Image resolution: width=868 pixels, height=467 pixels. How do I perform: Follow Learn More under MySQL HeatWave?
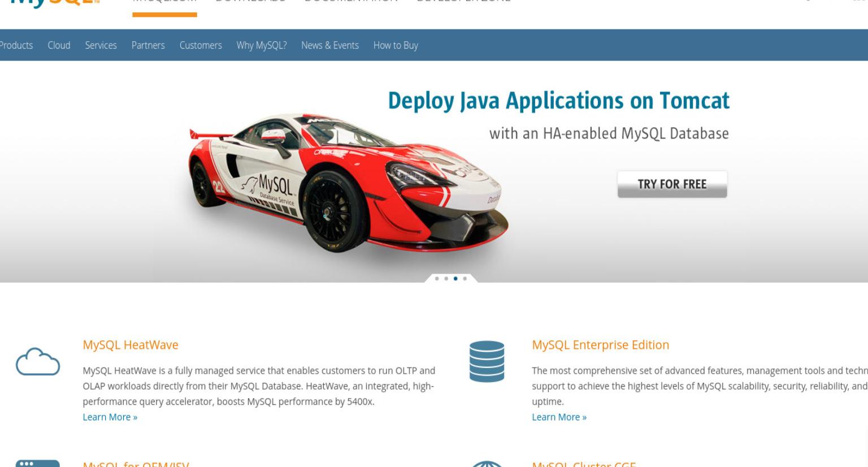coord(110,417)
